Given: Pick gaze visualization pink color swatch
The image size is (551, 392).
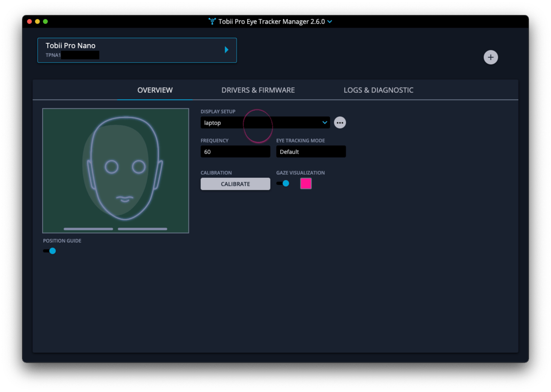Looking at the screenshot, I should coord(306,184).
